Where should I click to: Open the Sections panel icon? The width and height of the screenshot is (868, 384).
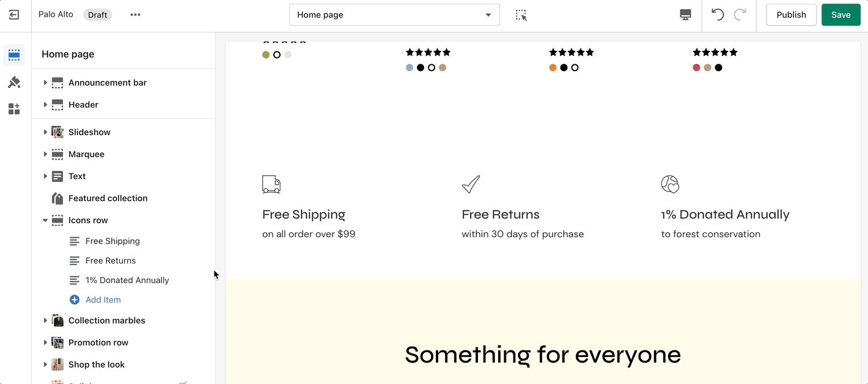click(x=14, y=55)
